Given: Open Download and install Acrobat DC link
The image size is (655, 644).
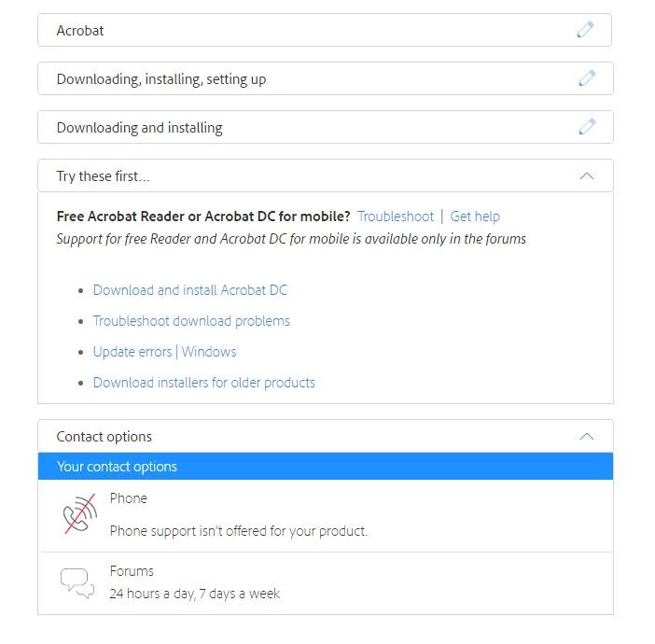Looking at the screenshot, I should [x=190, y=290].
